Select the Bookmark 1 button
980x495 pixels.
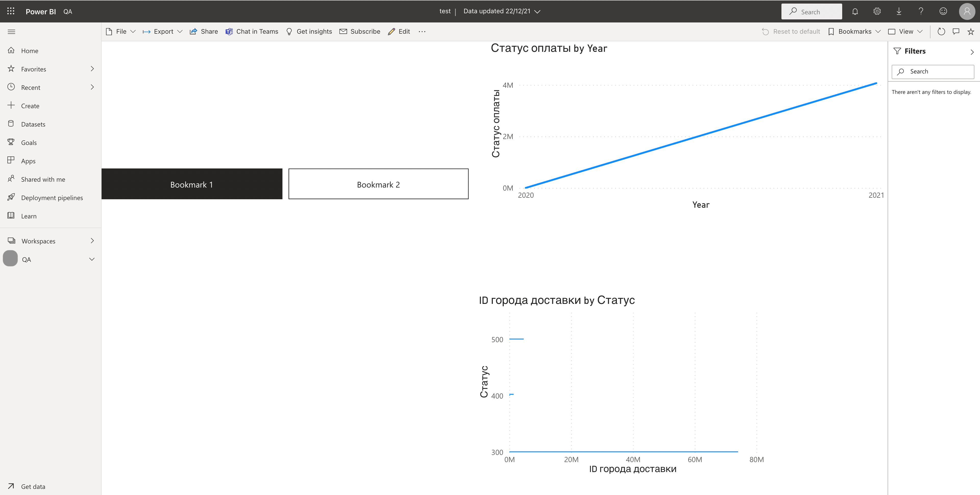click(x=192, y=184)
